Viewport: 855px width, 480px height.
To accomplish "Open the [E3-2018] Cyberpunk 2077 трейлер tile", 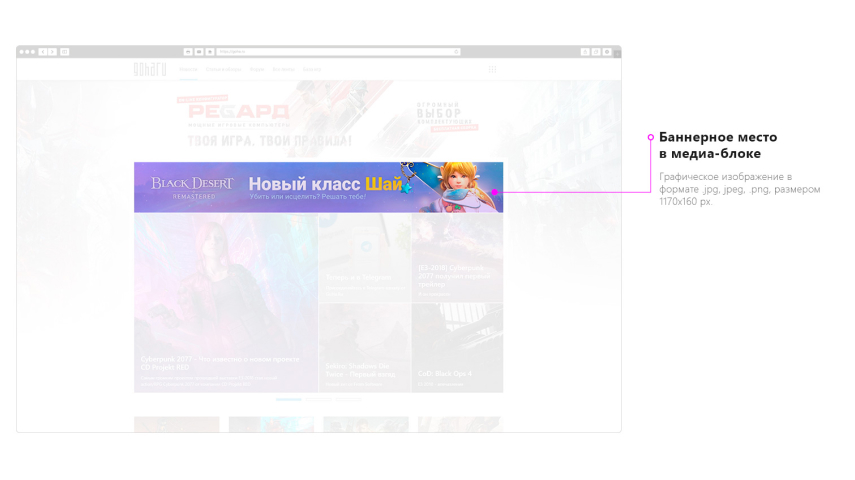I will pos(457,257).
